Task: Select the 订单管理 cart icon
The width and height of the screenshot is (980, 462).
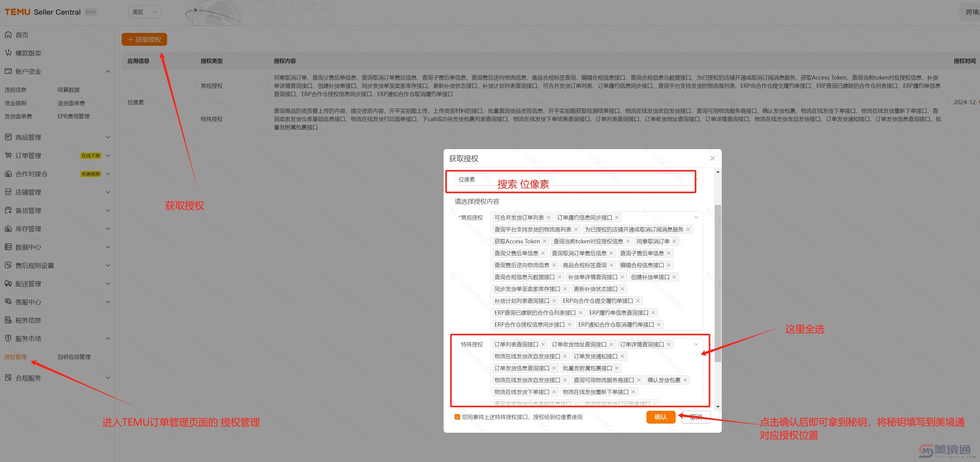Action: tap(8, 155)
